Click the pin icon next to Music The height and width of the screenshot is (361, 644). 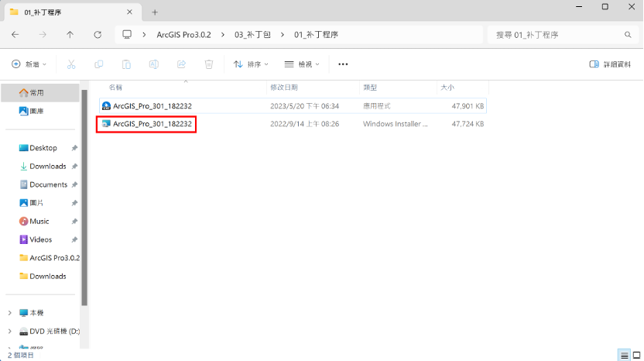74,222
